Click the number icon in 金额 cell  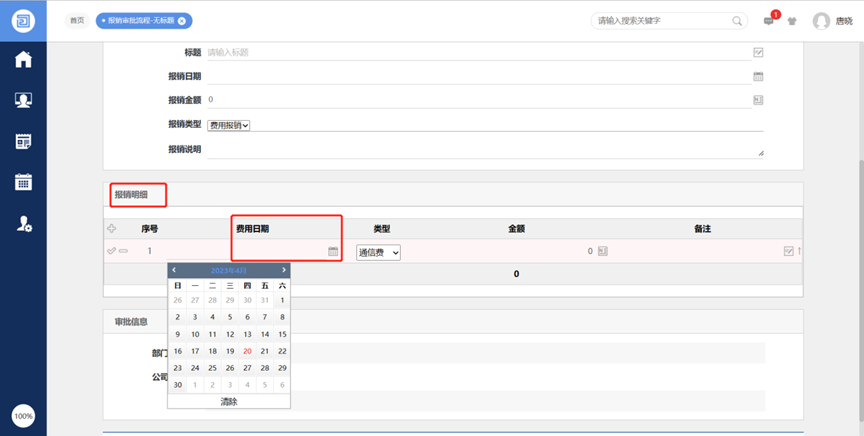602,251
